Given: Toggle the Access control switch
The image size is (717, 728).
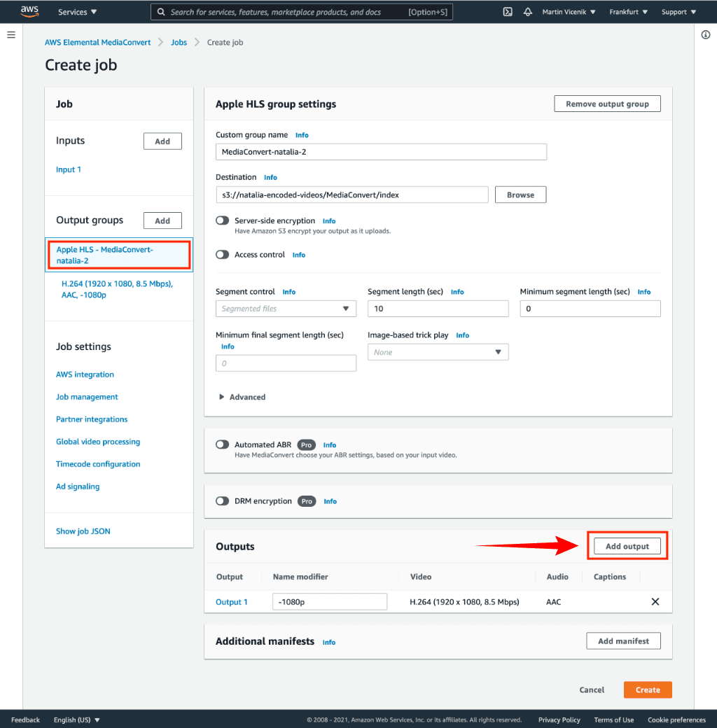Looking at the screenshot, I should coord(223,254).
